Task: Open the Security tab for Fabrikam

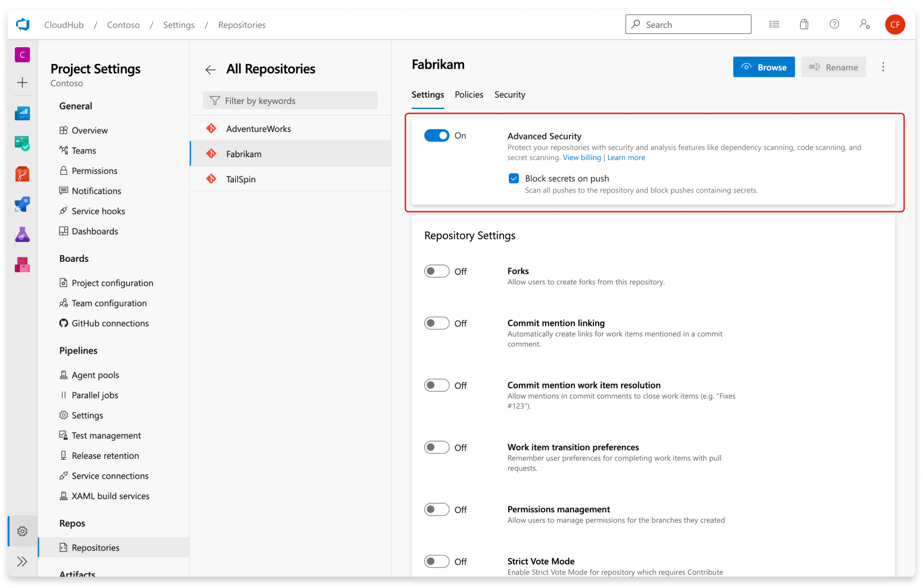Action: 509,94
